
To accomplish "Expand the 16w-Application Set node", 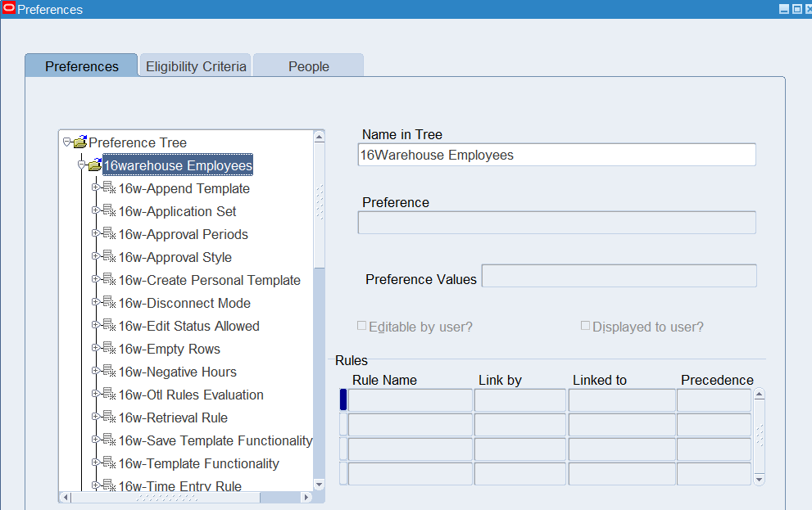I will click(96, 210).
